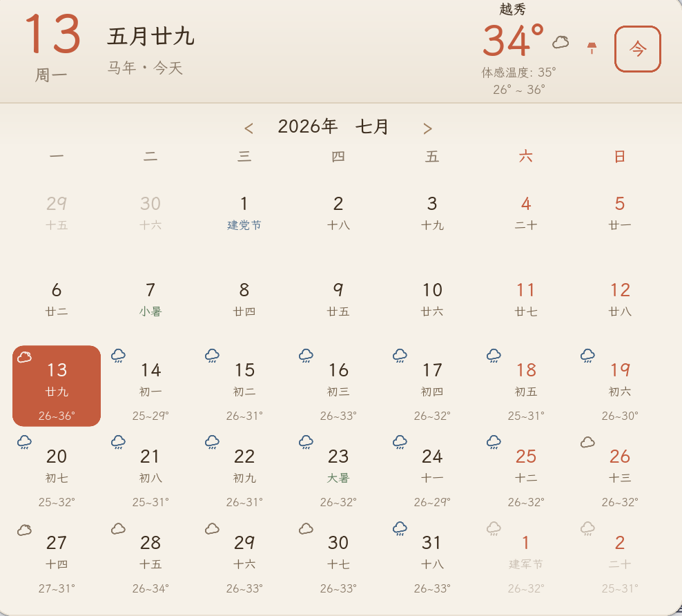Open the 七月 month selector
Viewport: 682px width, 616px height.
(x=372, y=126)
